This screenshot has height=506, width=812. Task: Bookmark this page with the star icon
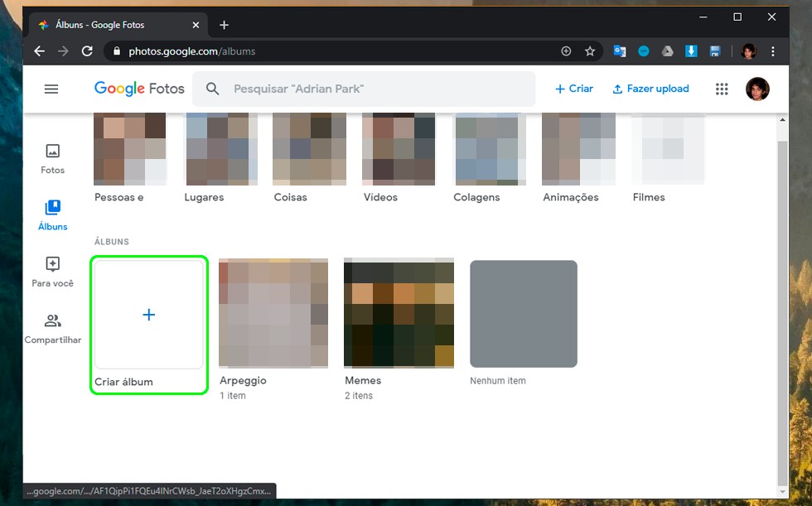coord(590,51)
